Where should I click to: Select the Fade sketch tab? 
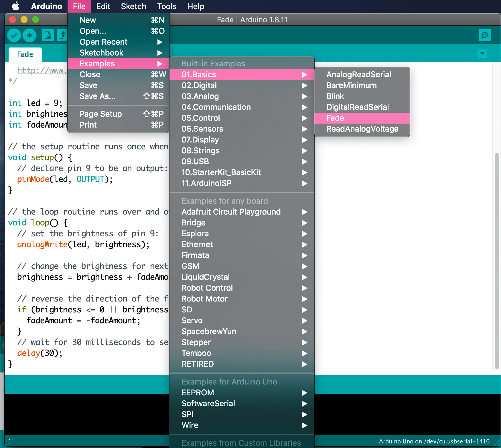pyautogui.click(x=25, y=54)
